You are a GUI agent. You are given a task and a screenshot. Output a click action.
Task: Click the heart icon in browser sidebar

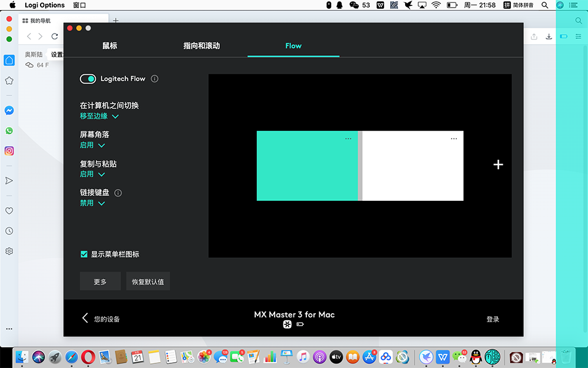tap(9, 211)
